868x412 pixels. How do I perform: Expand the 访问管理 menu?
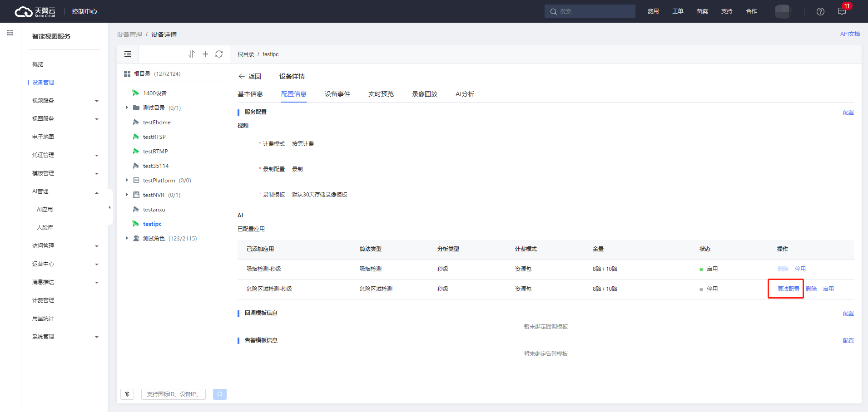tap(97, 246)
